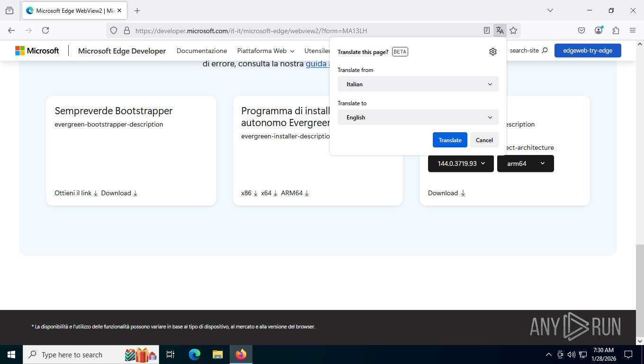The image size is (644, 364).
Task: Open Task View on taskbar
Action: tap(170, 355)
